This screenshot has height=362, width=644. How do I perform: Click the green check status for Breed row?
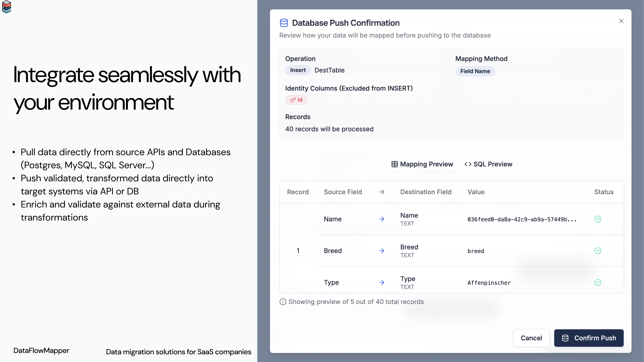pos(598,251)
